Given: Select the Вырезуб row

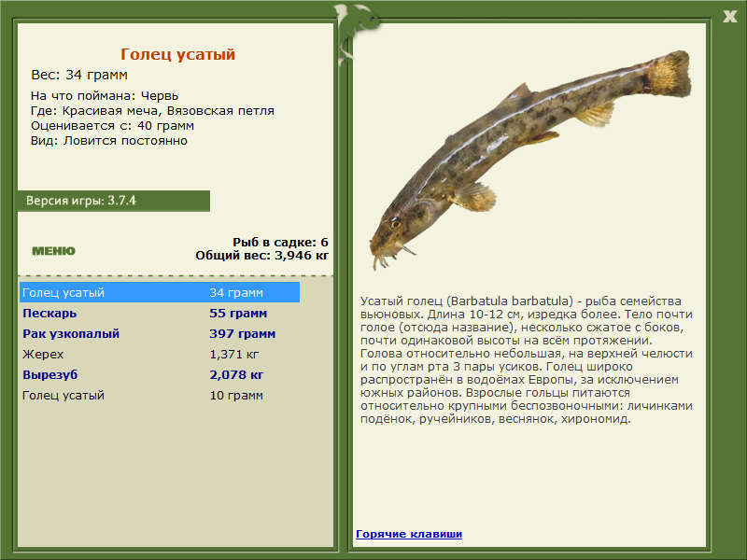Looking at the screenshot, I should click(x=160, y=375).
